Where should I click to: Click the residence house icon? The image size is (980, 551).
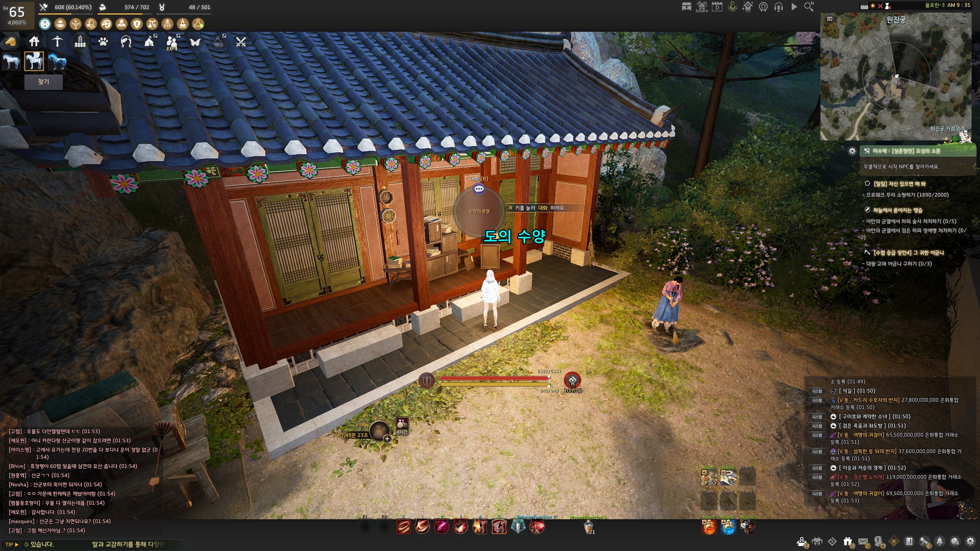click(34, 41)
